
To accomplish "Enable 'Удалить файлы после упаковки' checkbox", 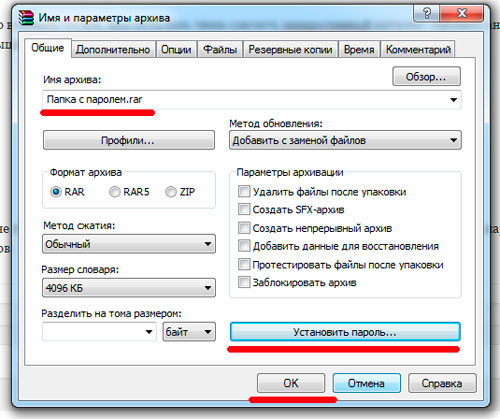I will point(244,192).
